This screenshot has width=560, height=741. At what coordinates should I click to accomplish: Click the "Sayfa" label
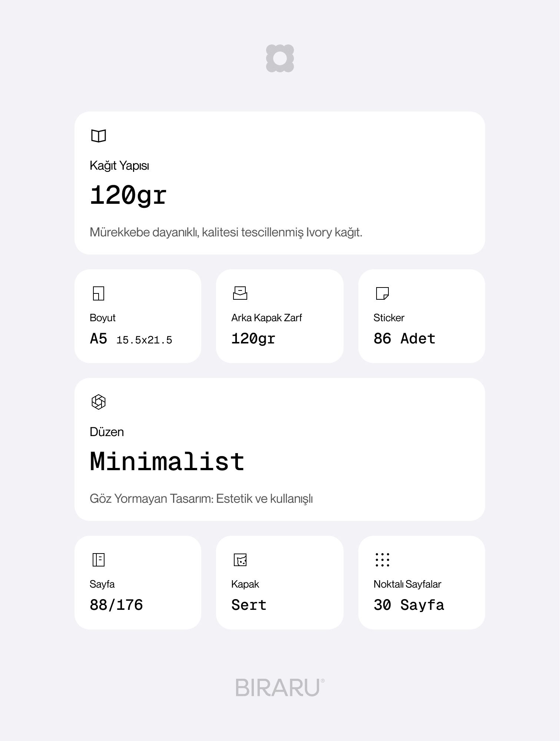pyautogui.click(x=102, y=584)
